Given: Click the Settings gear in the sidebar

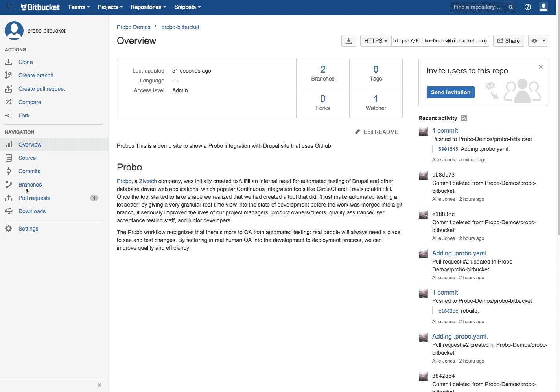Looking at the screenshot, I should (9, 229).
